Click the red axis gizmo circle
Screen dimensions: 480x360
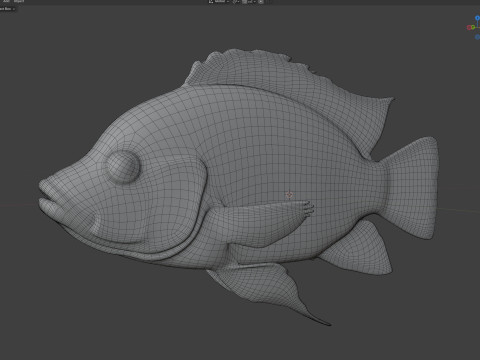pos(469,28)
